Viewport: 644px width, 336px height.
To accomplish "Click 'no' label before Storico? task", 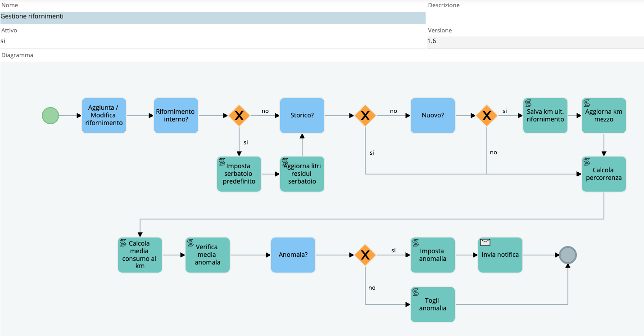I will coord(265,111).
